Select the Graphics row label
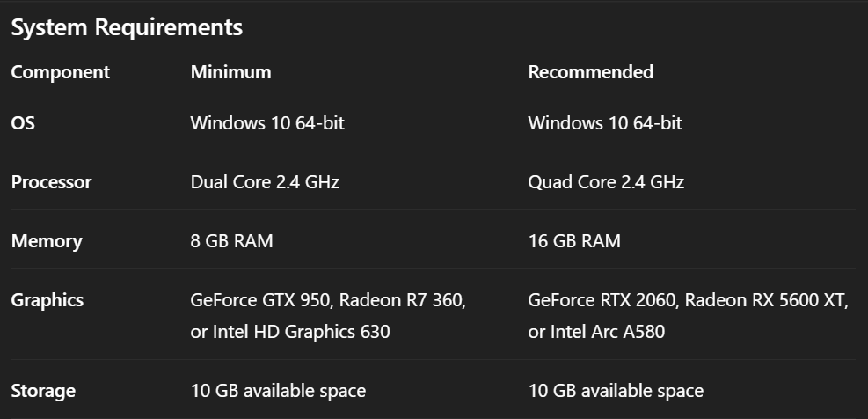 pyautogui.click(x=47, y=300)
